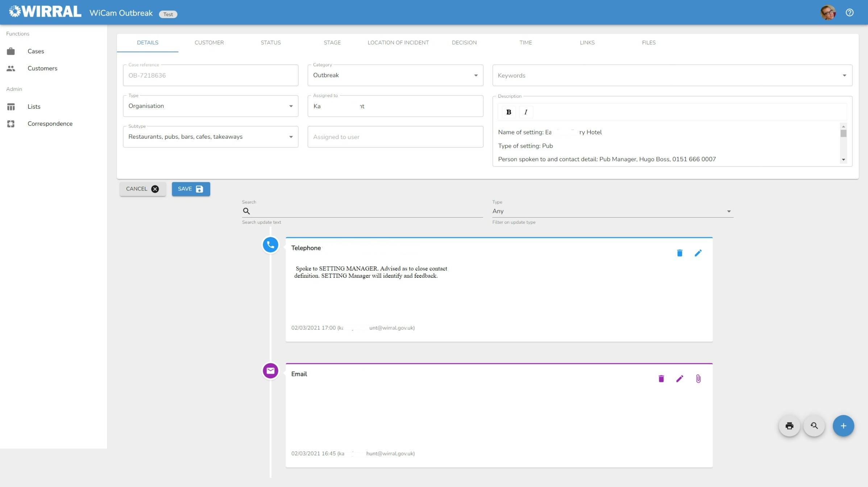Viewport: 868px width, 487px height.
Task: Go to the Decision tab
Action: [x=464, y=42]
